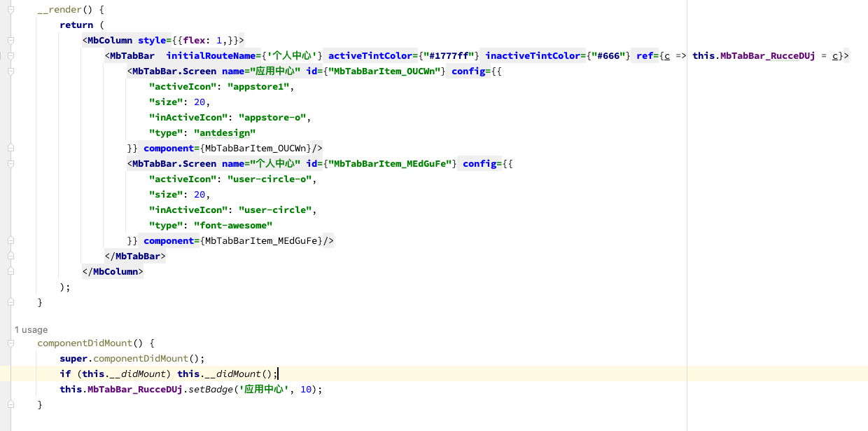Viewport: 868px width, 431px height.
Task: Fold the MbColumn opening tag block
Action: 10,40
